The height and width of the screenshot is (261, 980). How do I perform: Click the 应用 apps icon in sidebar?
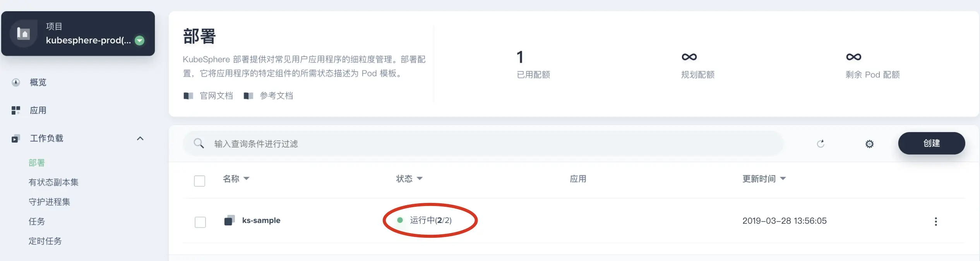16,110
